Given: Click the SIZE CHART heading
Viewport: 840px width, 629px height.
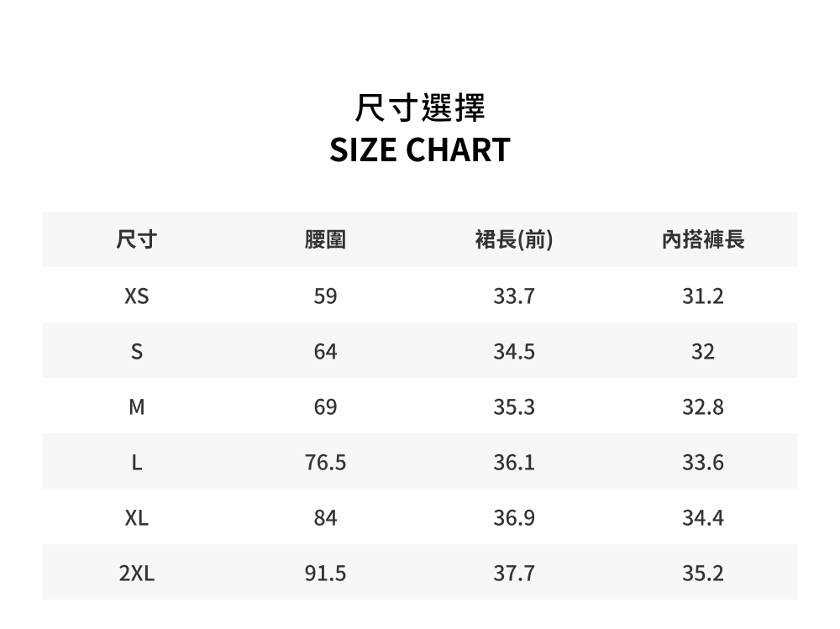Looking at the screenshot, I should point(420,149).
